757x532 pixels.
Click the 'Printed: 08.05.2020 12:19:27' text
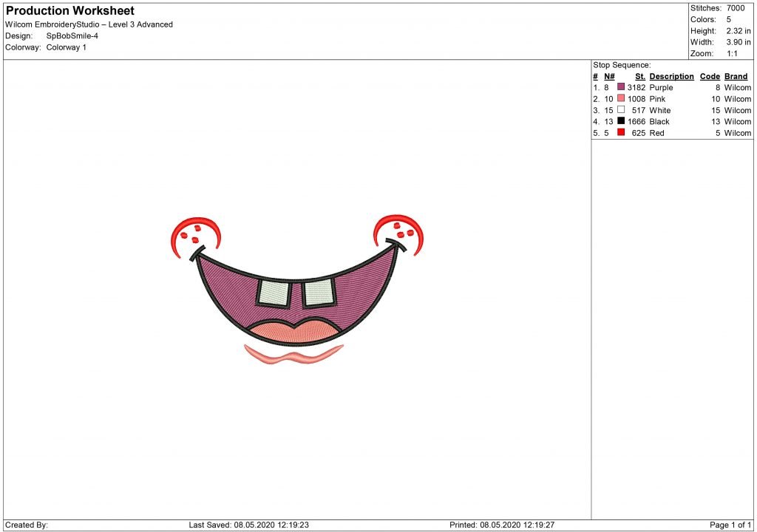point(502,525)
